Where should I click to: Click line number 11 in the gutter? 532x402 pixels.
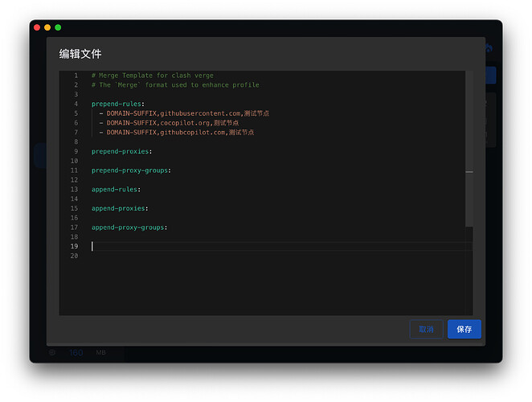click(x=74, y=170)
